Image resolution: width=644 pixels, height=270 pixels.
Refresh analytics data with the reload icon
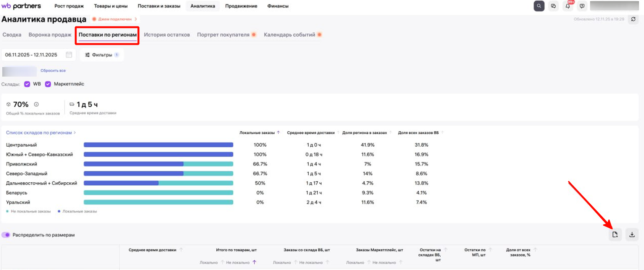click(x=633, y=19)
